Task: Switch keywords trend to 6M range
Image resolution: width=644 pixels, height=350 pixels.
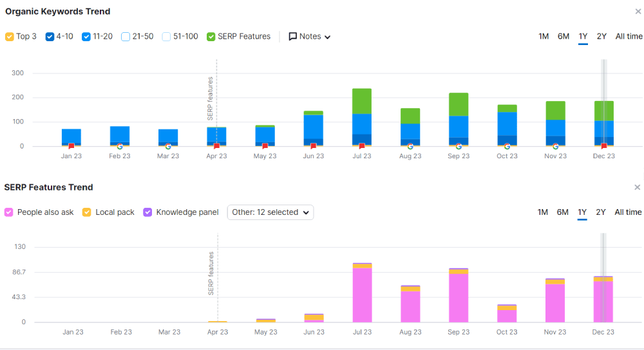Action: (x=563, y=37)
